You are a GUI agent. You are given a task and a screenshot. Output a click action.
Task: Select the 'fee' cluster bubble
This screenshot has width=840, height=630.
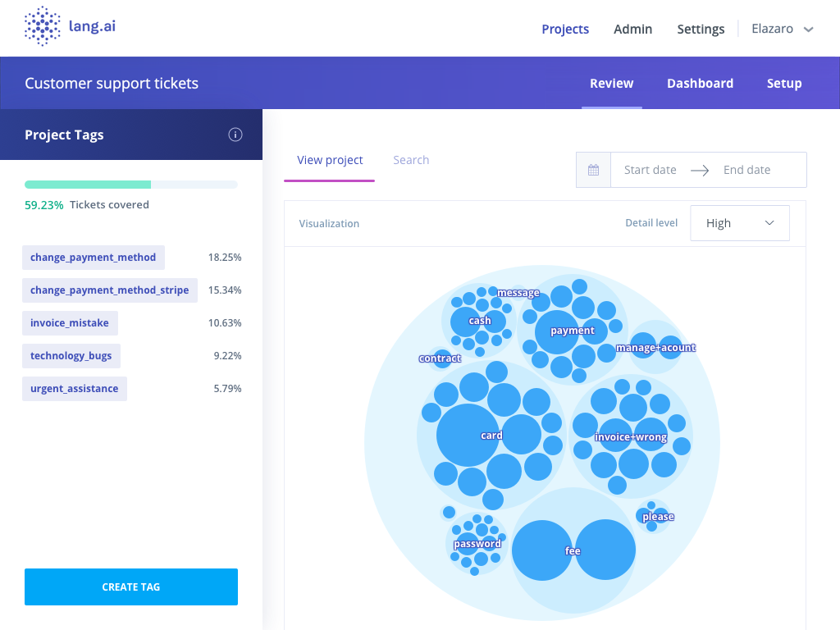[x=573, y=550]
